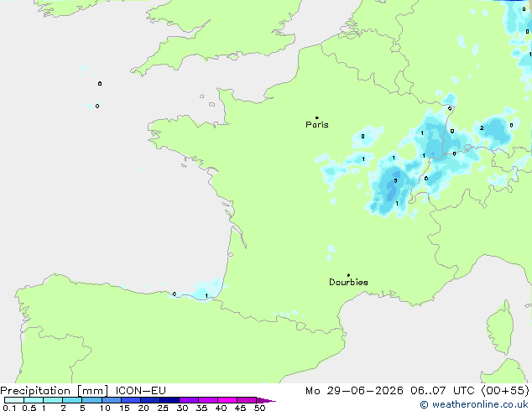Click the ICON-EU model name text
Viewport: 532px width, 411px height.
point(140,390)
